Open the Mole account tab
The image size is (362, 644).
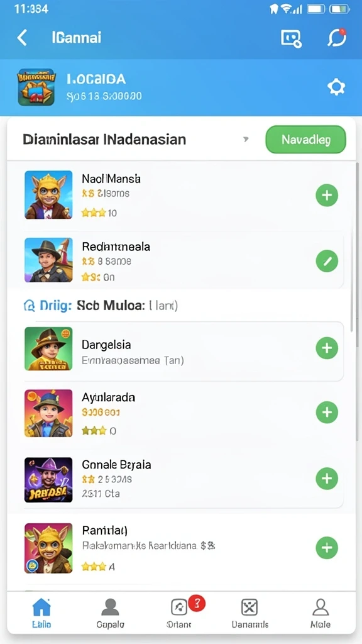320,613
